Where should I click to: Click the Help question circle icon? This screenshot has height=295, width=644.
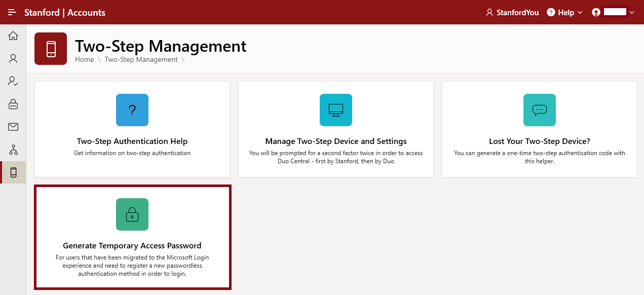pyautogui.click(x=551, y=12)
